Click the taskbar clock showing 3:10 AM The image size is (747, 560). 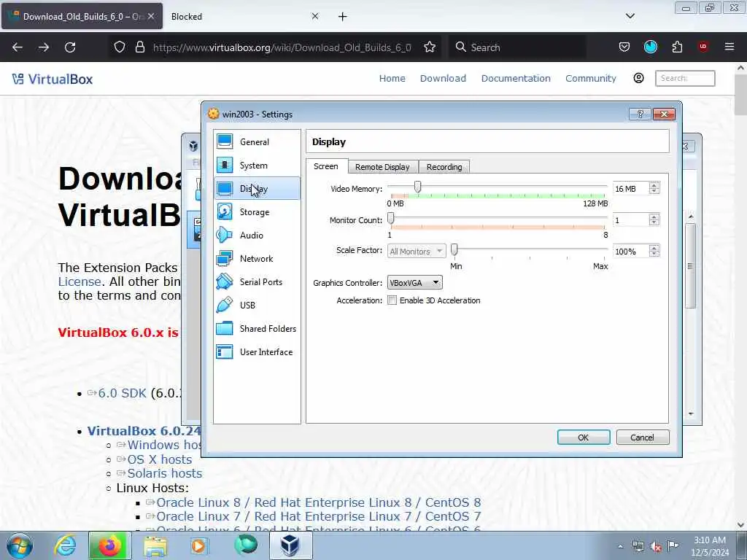[x=710, y=546]
